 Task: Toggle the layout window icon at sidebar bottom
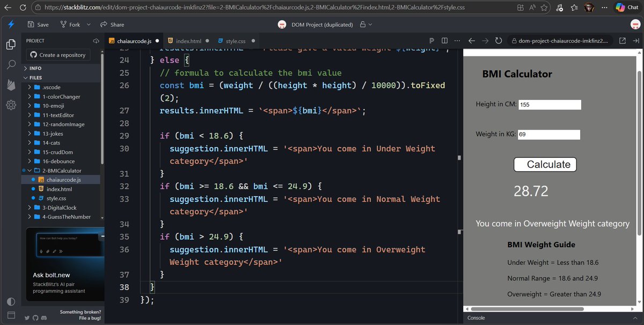click(x=11, y=314)
